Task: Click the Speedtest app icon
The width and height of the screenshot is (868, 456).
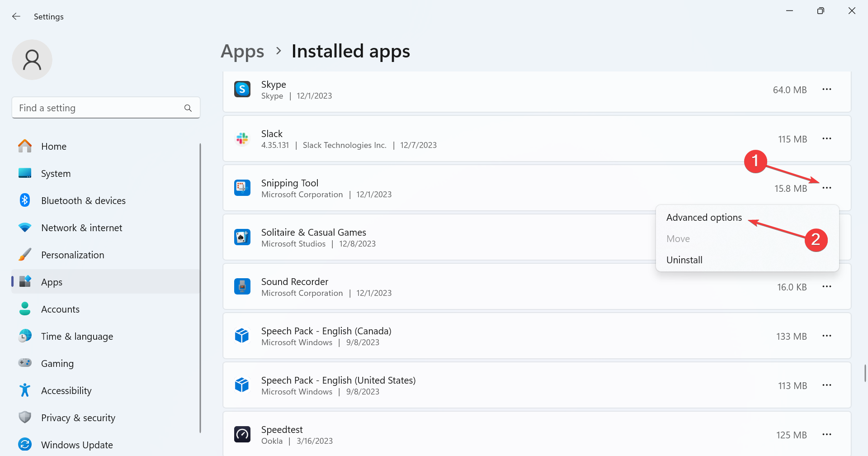Action: pos(242,434)
